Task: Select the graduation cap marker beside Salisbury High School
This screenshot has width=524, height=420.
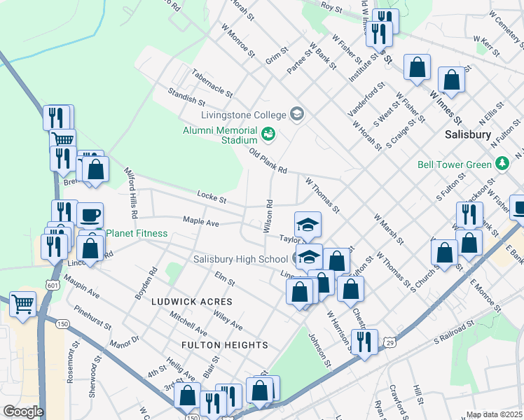Action: coord(309,257)
